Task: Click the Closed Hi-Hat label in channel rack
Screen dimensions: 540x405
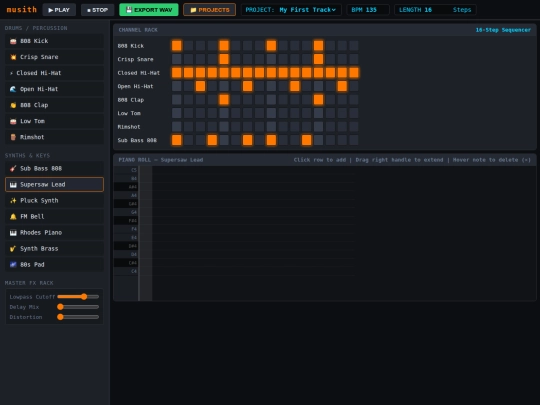Action: [138, 73]
